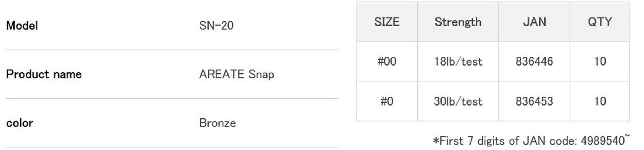This screenshot has width=644, height=150.
Task: Click quantity 10 in the #00 row
Action: [x=600, y=61]
